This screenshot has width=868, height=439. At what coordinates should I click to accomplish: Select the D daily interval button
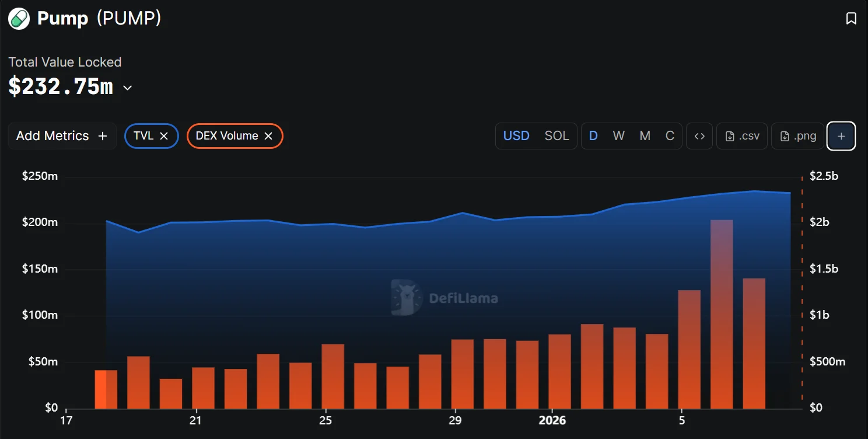pos(593,135)
